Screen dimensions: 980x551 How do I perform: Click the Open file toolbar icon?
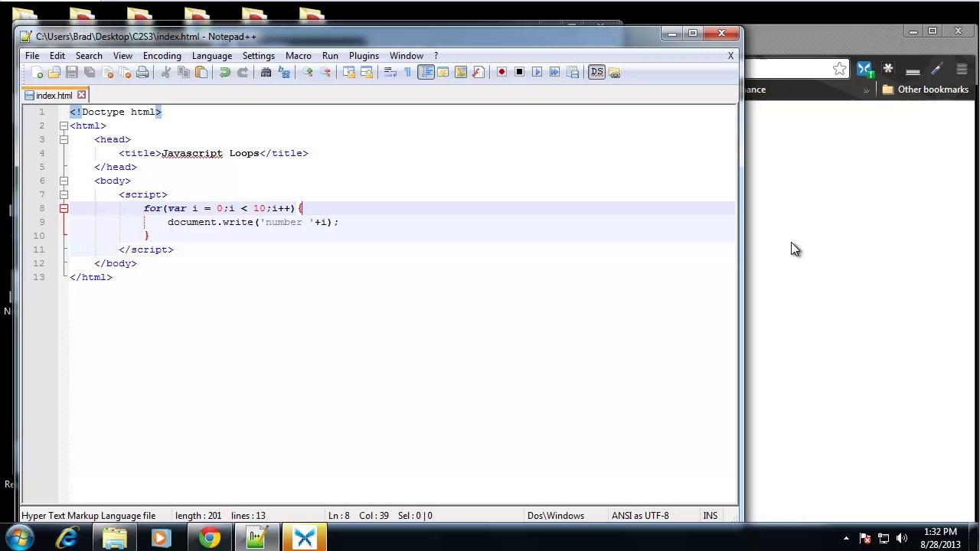pos(54,72)
